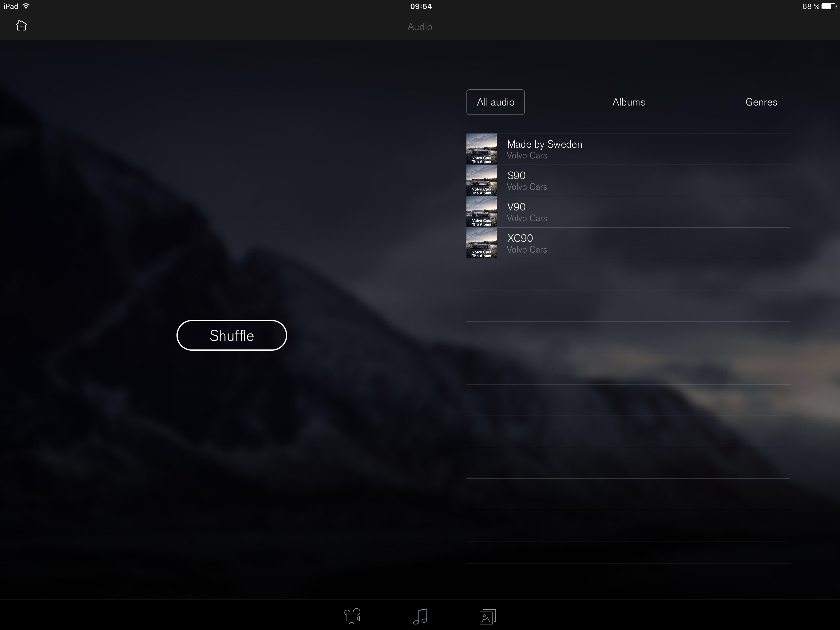Tap the Wi-Fi status icon
840x630 pixels.
click(x=26, y=6)
